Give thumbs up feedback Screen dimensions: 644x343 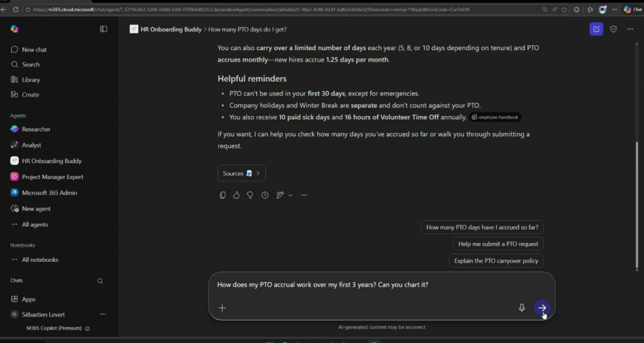click(236, 195)
